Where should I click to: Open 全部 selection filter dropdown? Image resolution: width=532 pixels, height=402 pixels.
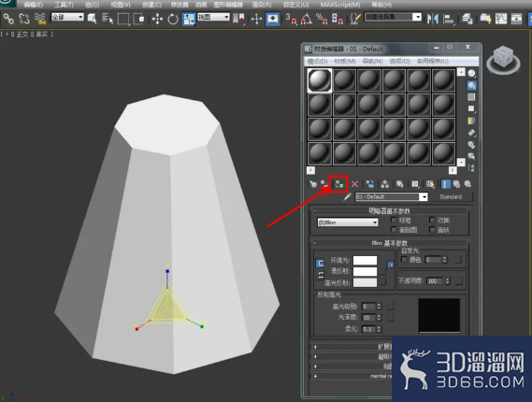click(x=67, y=17)
